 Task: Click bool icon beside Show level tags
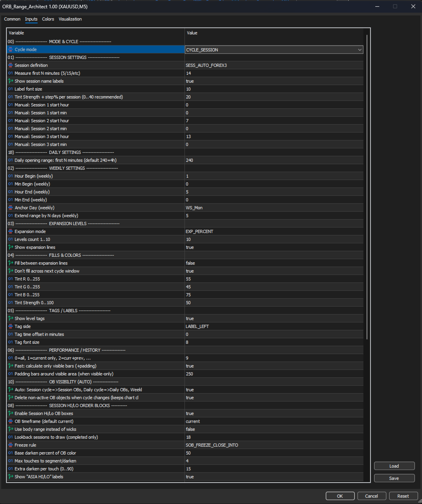[11, 318]
